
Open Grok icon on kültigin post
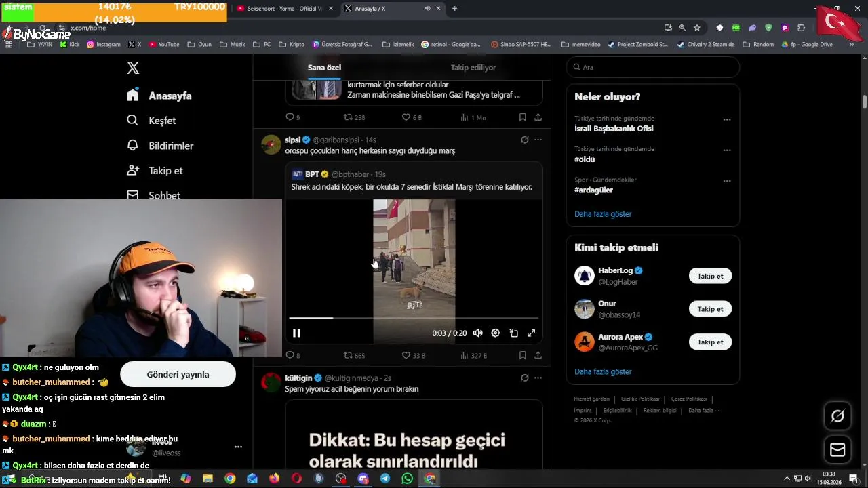click(x=524, y=378)
